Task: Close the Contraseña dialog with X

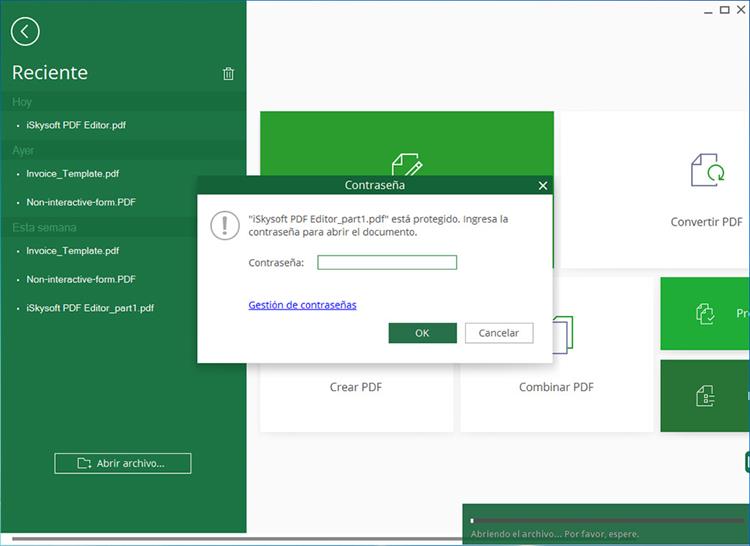Action: pos(542,186)
